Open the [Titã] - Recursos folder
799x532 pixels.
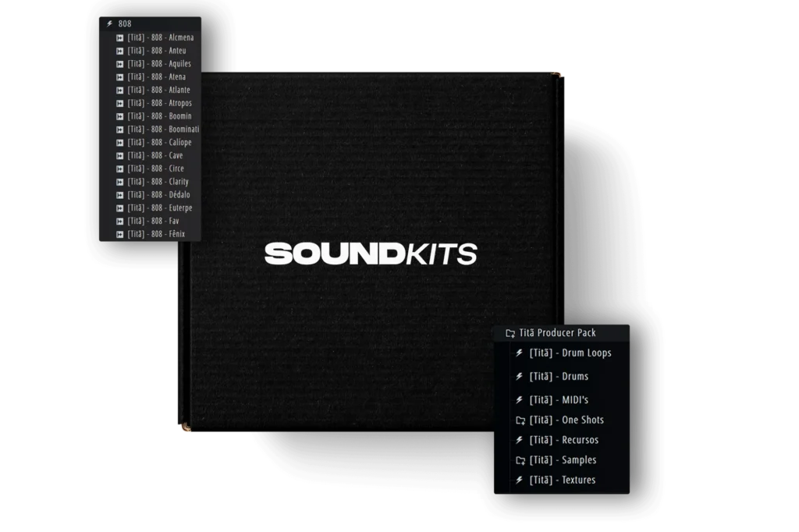(563, 440)
